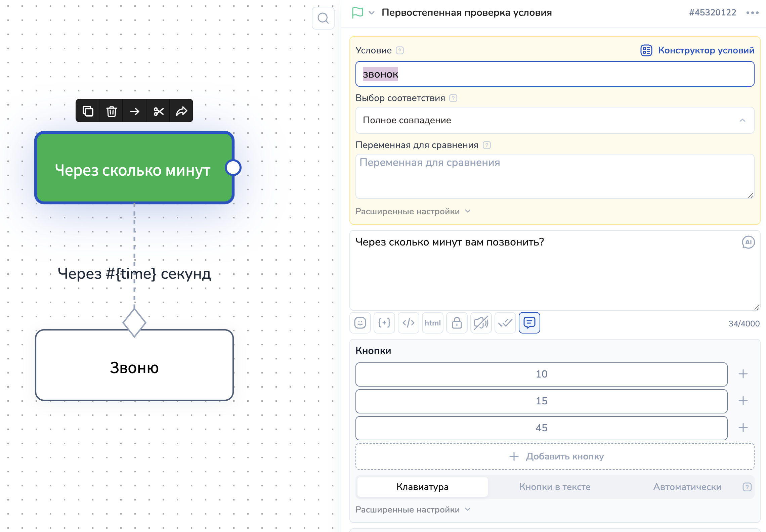Click the scissors cut icon

point(158,111)
